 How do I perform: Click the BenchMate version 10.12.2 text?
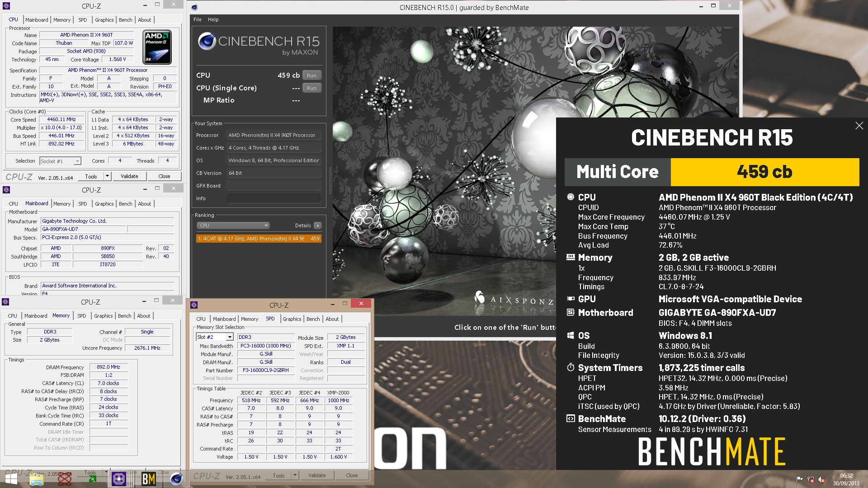coord(702,419)
